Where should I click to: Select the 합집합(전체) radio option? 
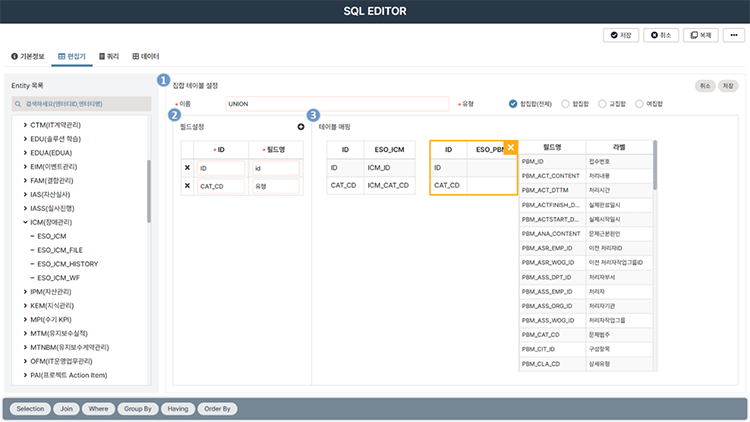[x=514, y=103]
